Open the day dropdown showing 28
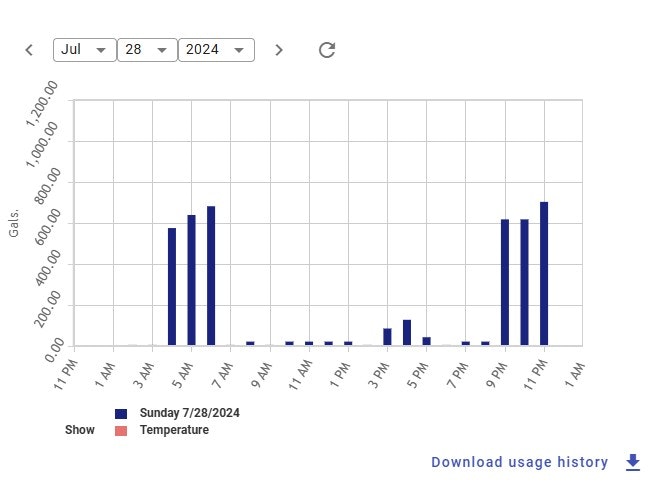The image size is (657, 489). [x=147, y=50]
